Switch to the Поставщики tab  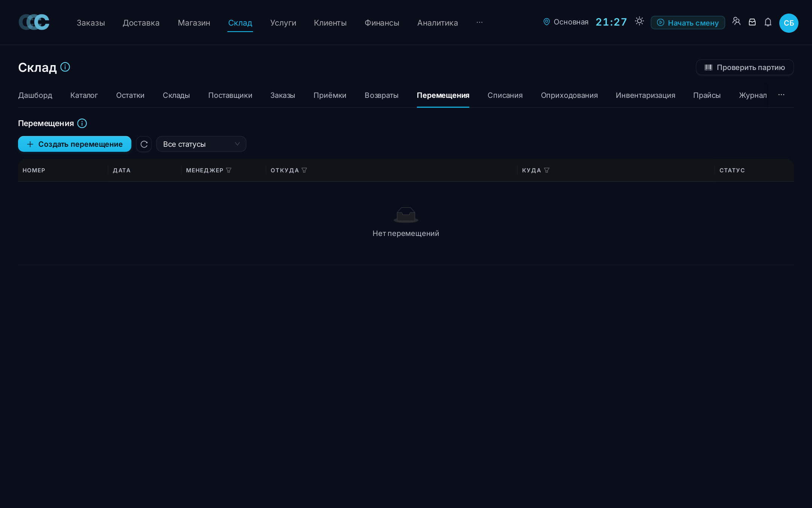coord(230,95)
